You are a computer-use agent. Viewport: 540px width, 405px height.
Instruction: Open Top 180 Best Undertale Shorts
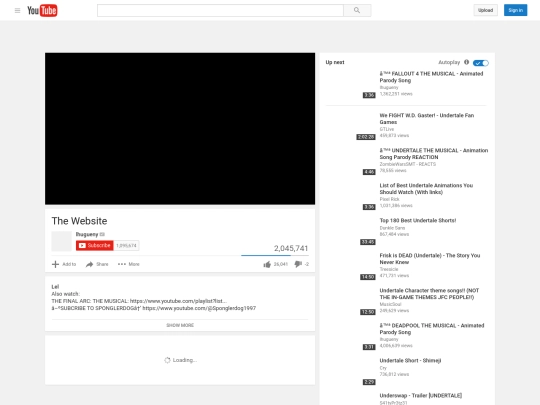click(x=418, y=220)
